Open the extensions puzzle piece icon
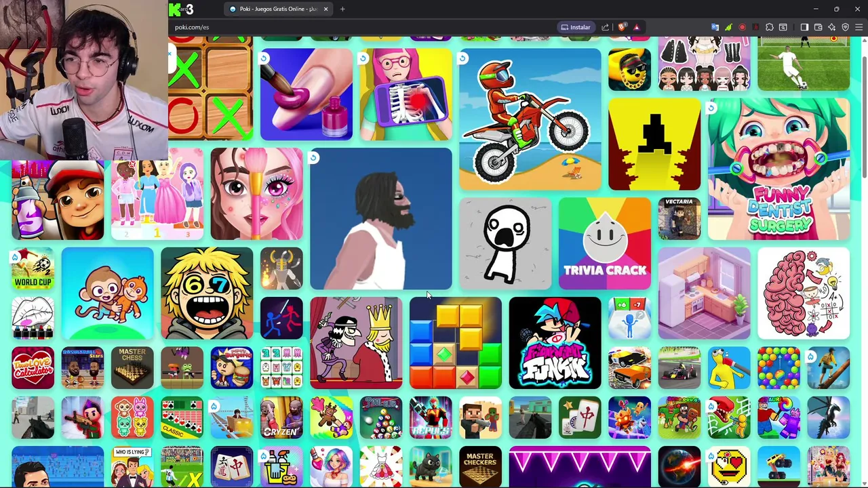Viewport: 868px width, 488px height. coord(769,27)
